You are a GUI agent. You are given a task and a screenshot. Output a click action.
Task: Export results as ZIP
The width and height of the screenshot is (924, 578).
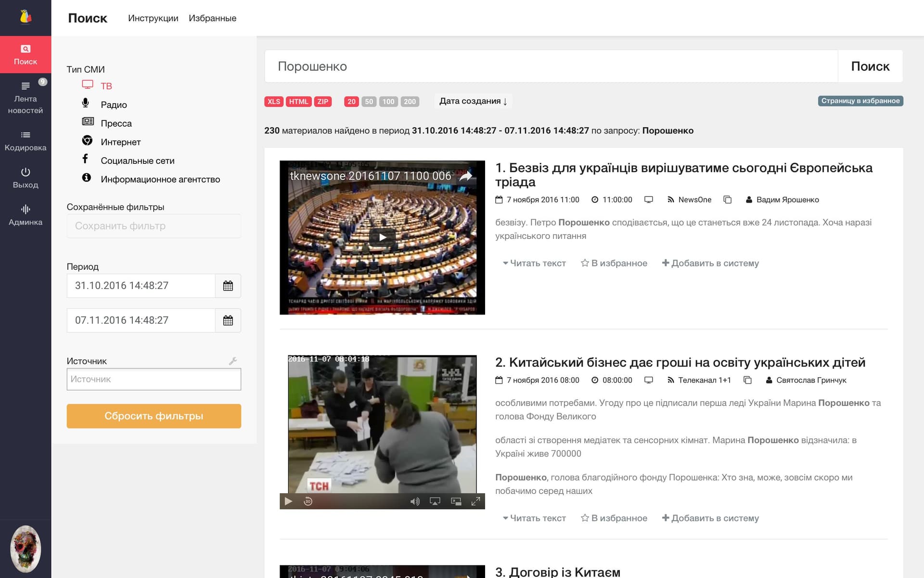click(323, 102)
